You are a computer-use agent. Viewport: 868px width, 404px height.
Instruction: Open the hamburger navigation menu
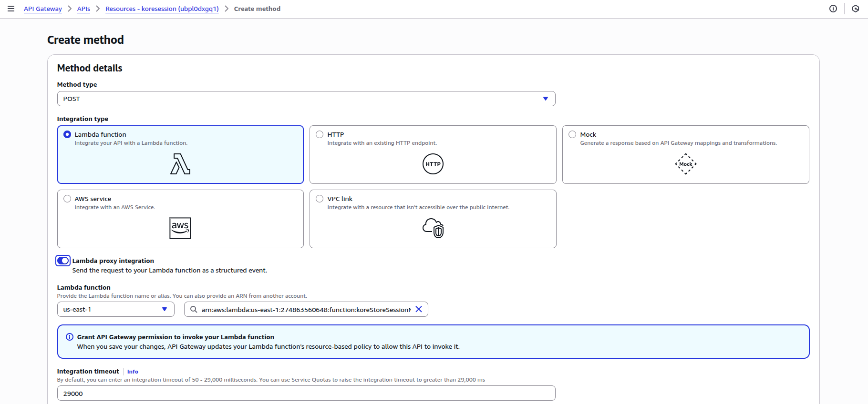[11, 9]
